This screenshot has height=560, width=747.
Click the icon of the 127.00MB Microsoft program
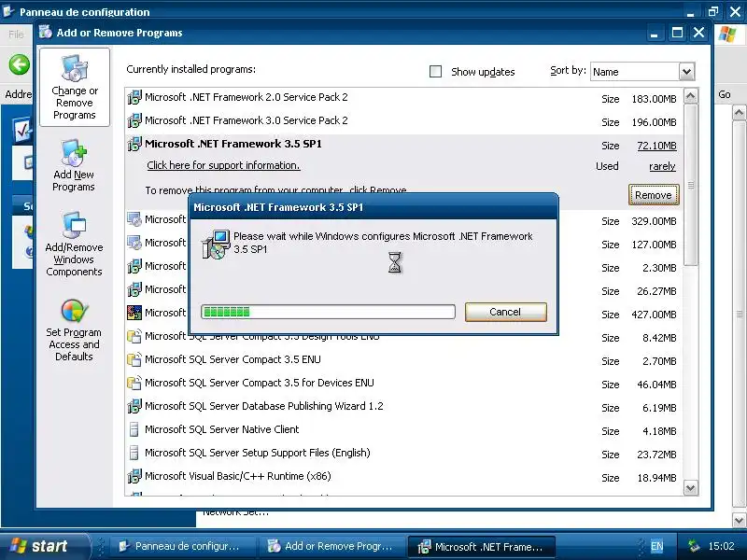click(134, 243)
